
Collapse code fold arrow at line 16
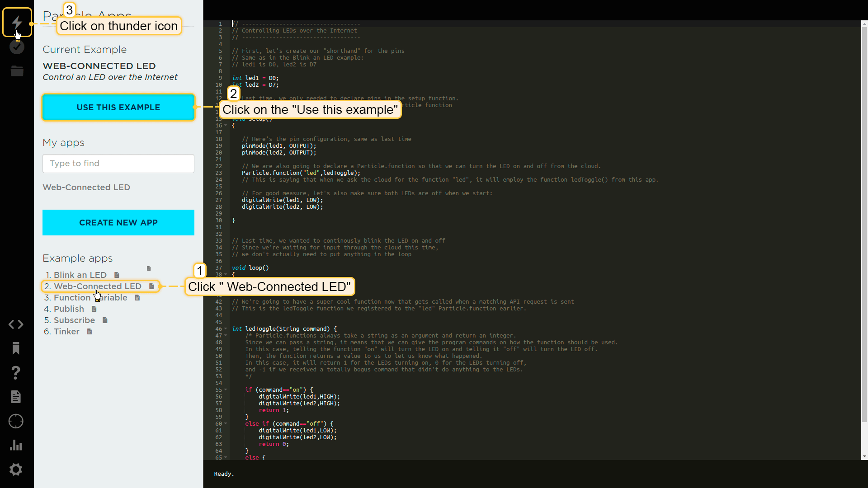(x=226, y=126)
